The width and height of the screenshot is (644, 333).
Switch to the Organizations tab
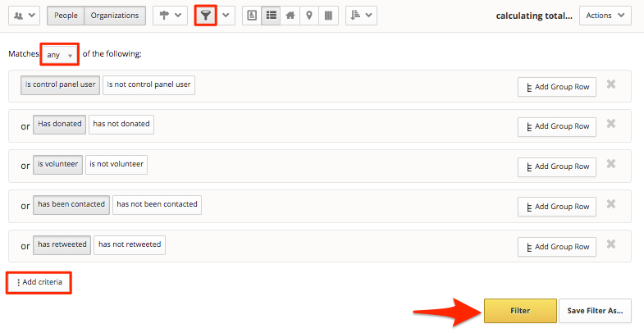coord(116,16)
